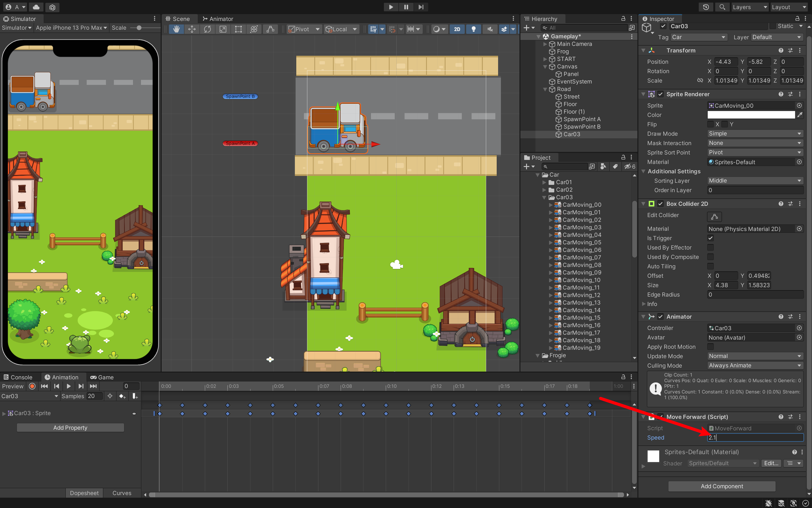Screen dimensions: 812x508
Task: Click the Add keyframe icon
Action: coord(122,396)
